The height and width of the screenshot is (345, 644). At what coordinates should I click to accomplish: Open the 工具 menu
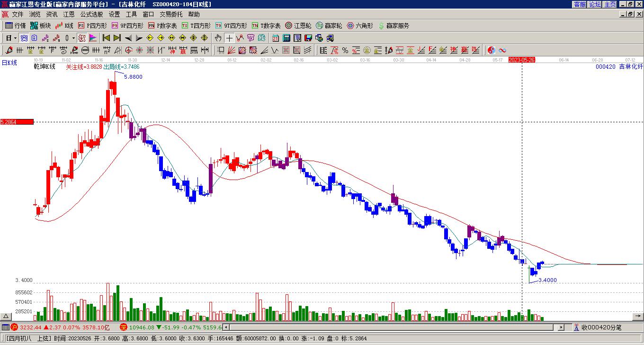click(131, 15)
